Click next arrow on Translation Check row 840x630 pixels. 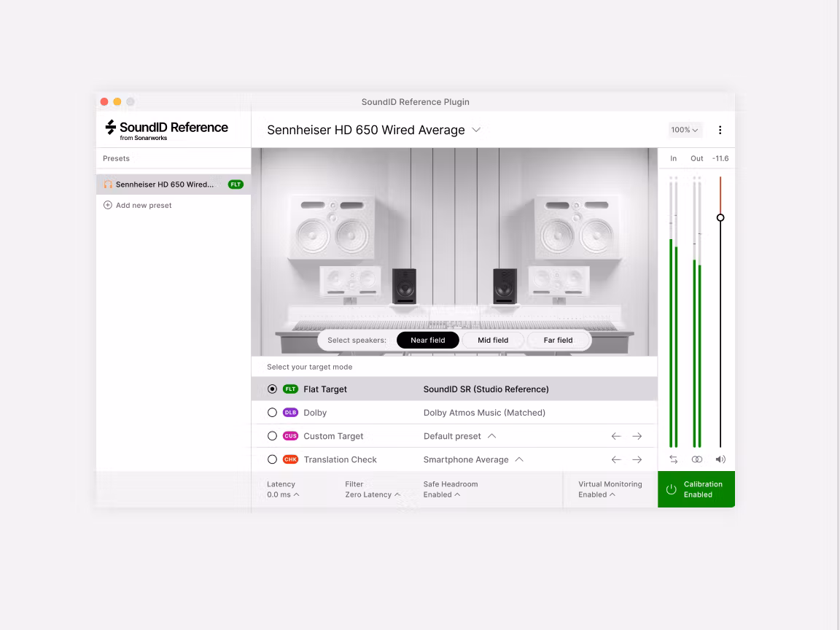pos(637,459)
